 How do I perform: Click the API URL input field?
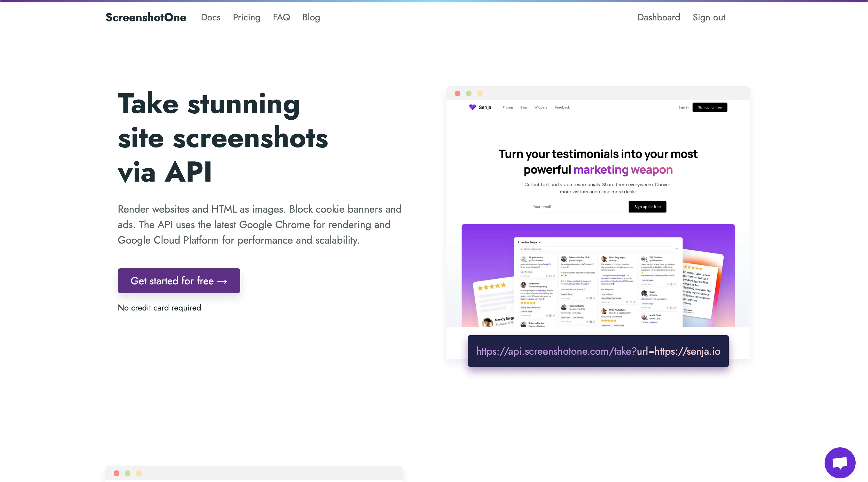pos(598,351)
